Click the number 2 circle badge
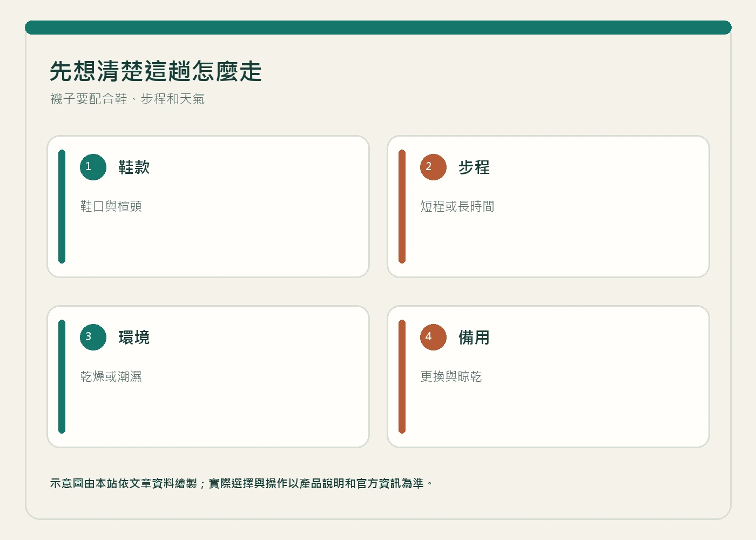The image size is (756, 540). [433, 167]
